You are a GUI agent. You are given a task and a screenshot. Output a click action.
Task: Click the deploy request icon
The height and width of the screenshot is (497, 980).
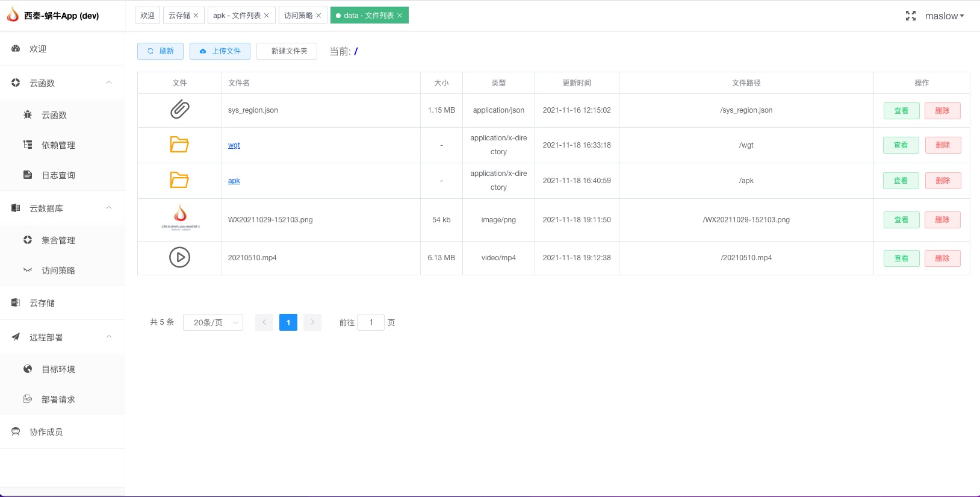pos(28,399)
